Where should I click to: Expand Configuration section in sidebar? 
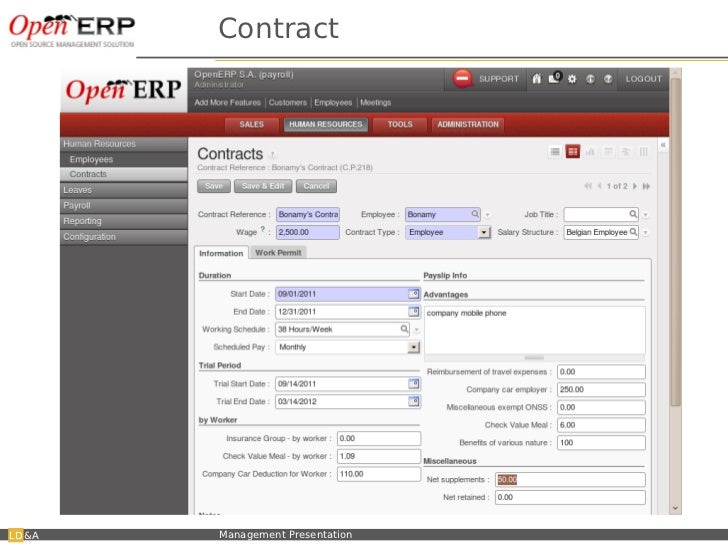click(x=124, y=237)
